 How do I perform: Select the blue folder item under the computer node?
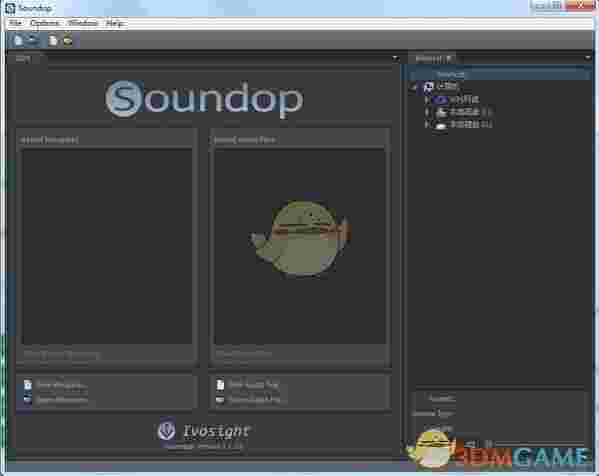(457, 100)
